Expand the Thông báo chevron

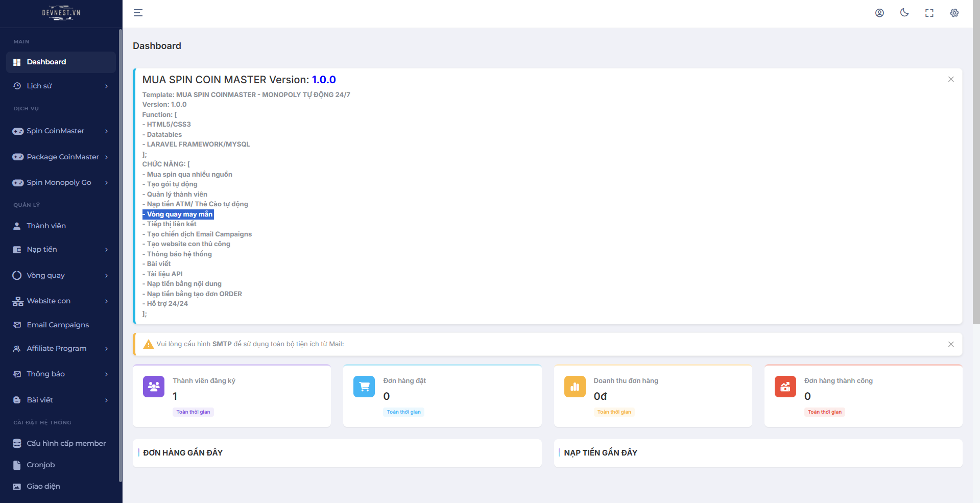point(106,374)
